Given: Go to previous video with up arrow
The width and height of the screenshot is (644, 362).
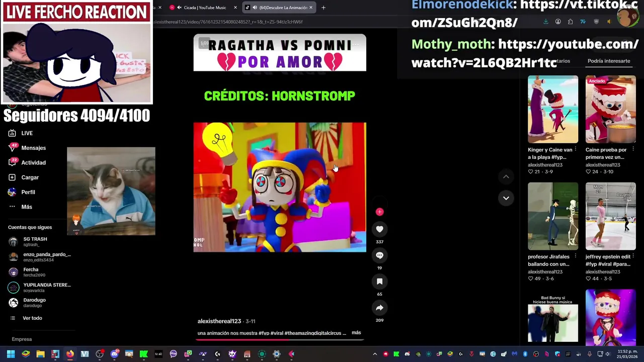Looking at the screenshot, I should tap(506, 176).
